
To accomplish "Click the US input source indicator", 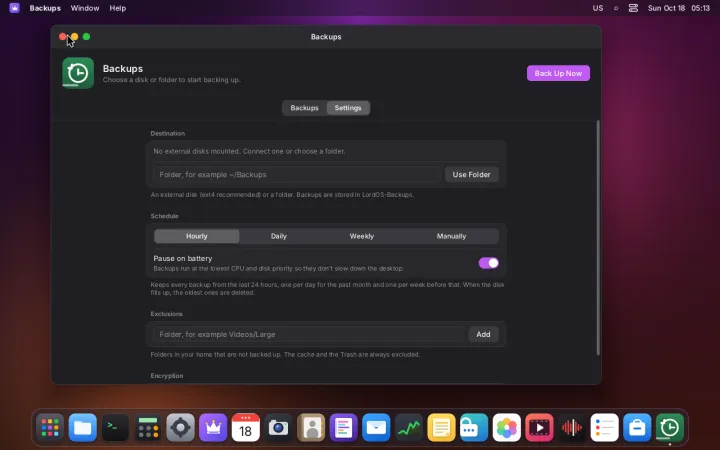I will point(598,8).
